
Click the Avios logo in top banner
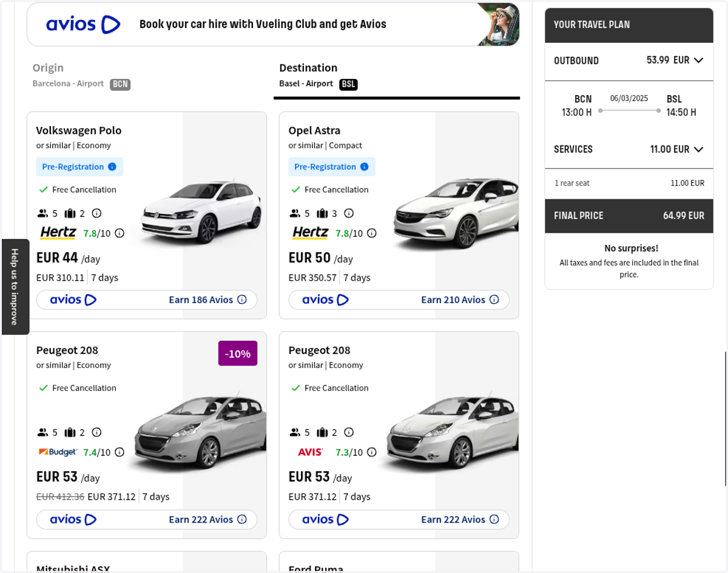click(x=83, y=24)
